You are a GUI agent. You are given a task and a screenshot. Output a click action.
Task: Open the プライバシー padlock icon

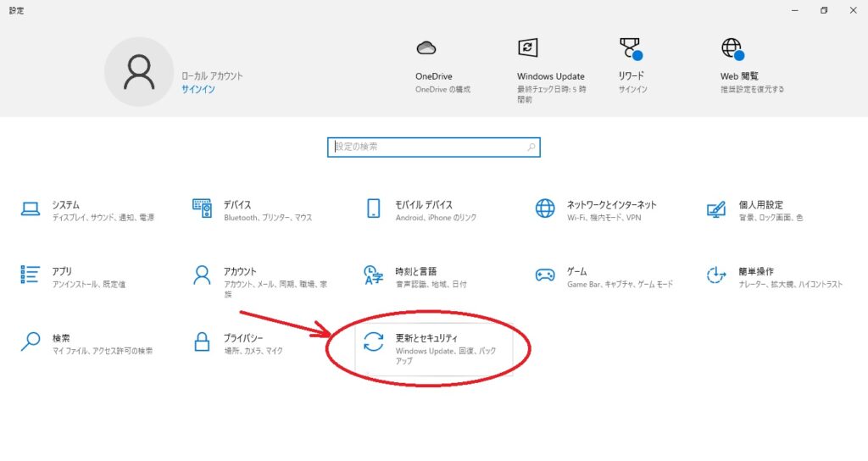pyautogui.click(x=202, y=342)
